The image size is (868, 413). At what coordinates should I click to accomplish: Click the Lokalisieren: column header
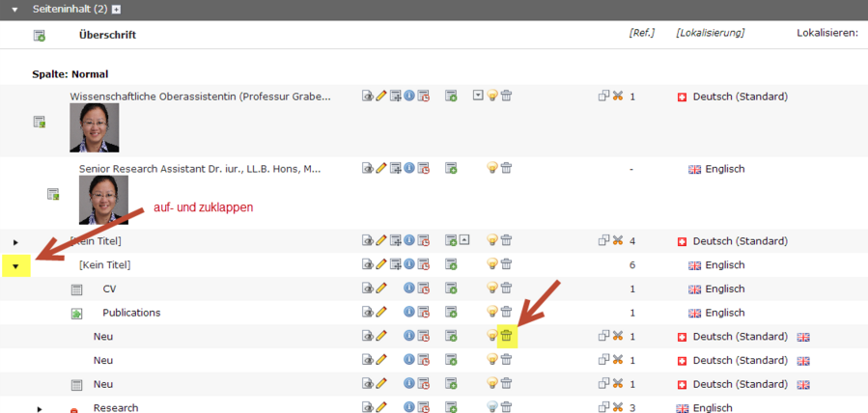point(828,33)
